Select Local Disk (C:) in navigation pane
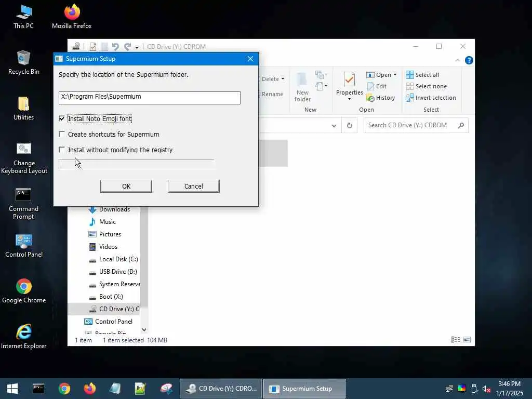This screenshot has width=532, height=399. click(x=113, y=259)
